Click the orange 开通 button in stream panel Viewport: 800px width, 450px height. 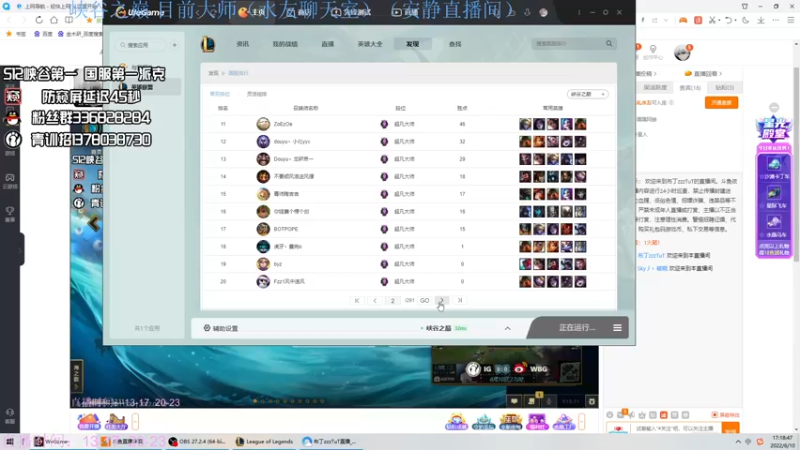(x=721, y=103)
